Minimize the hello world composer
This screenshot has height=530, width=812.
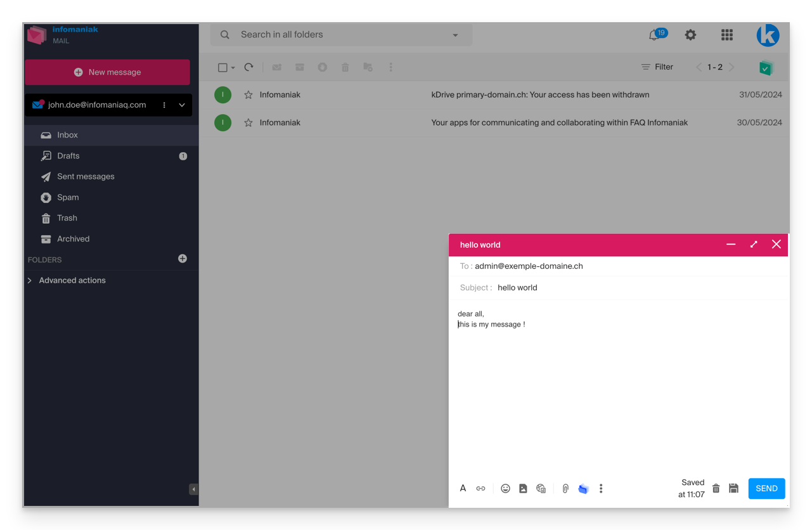click(x=731, y=244)
